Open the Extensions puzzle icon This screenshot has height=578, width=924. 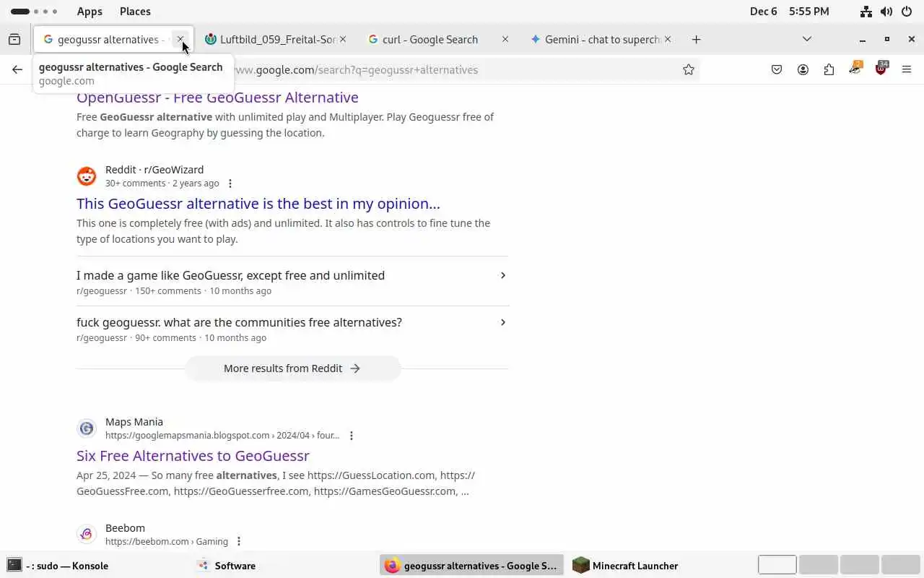tap(829, 70)
